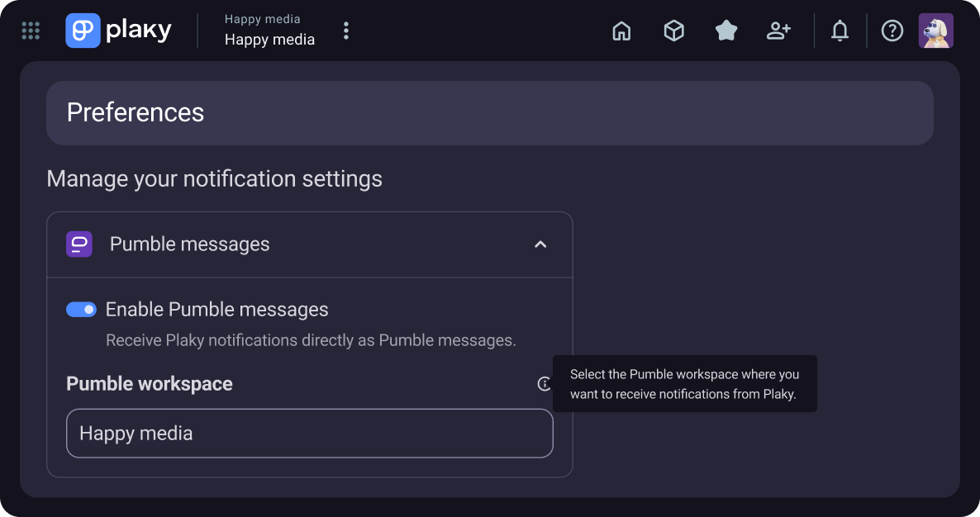Image resolution: width=980 pixels, height=517 pixels.
Task: Click the 'Pumble workspace' label
Action: [150, 383]
